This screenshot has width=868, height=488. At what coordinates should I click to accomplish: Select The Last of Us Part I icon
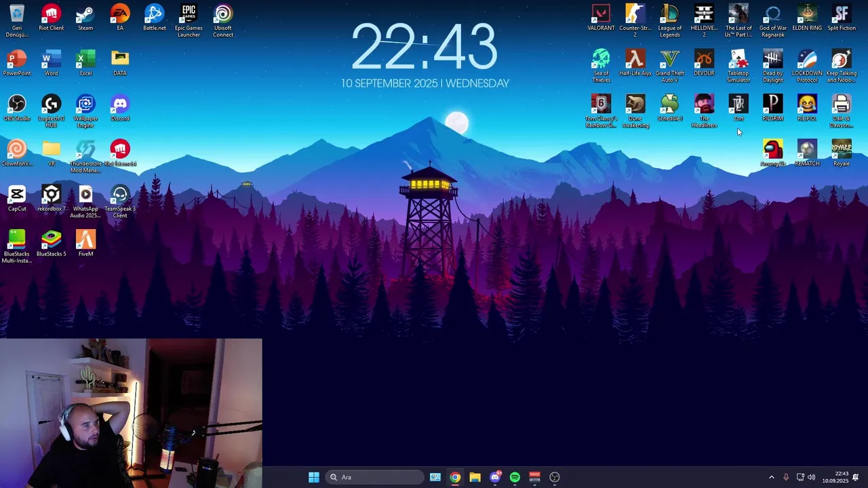(738, 21)
